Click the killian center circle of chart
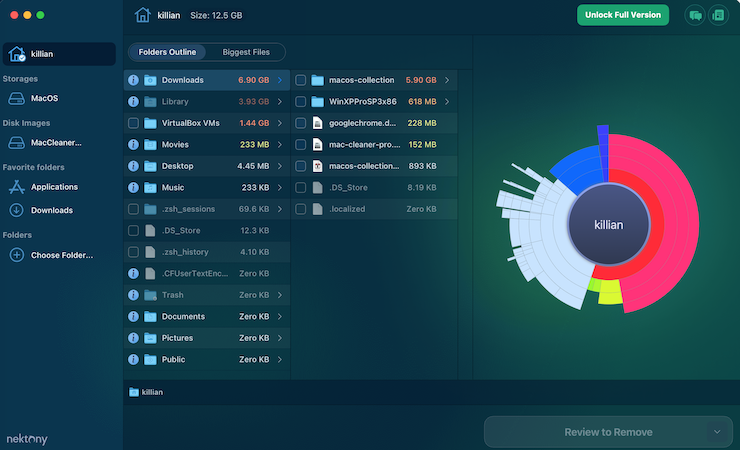Image resolution: width=740 pixels, height=450 pixels. (x=608, y=225)
